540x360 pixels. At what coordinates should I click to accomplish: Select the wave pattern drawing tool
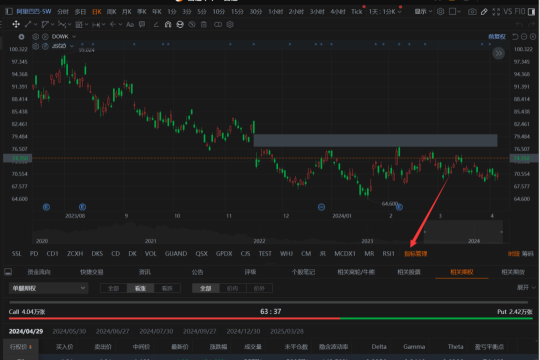click(62, 24)
